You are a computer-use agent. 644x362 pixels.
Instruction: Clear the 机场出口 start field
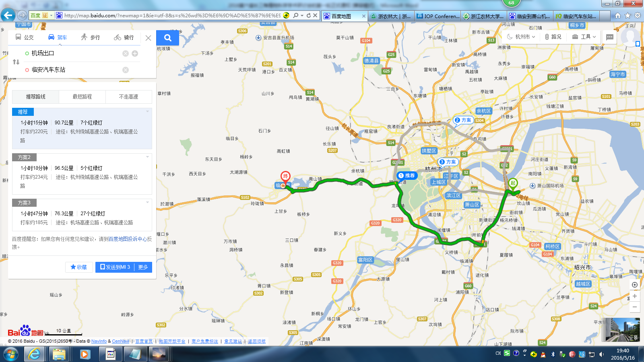pyautogui.click(x=126, y=53)
